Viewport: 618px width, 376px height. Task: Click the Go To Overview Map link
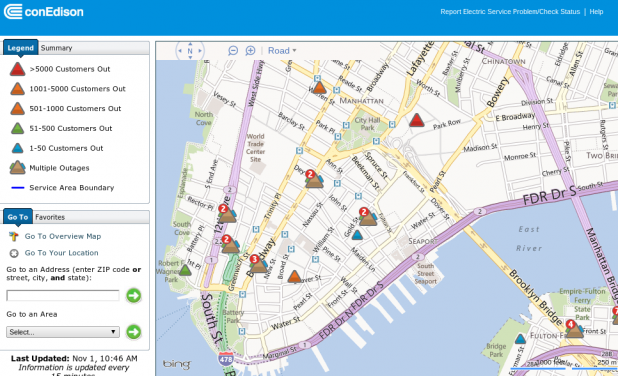coord(63,236)
